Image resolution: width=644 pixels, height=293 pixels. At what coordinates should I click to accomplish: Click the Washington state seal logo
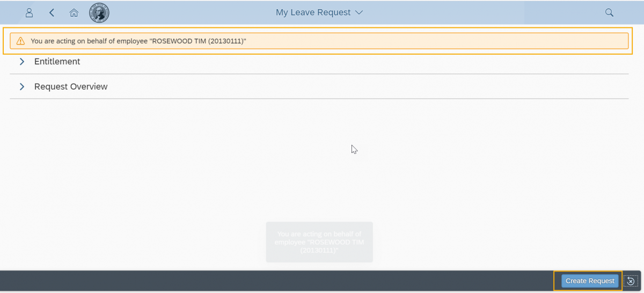click(x=99, y=12)
